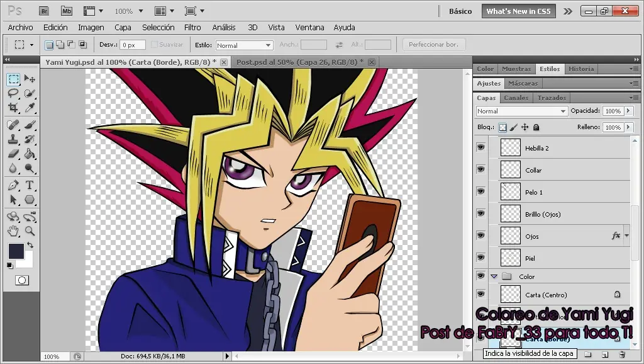This screenshot has width=644, height=364.
Task: Switch to the Canales tab
Action: [x=516, y=98]
